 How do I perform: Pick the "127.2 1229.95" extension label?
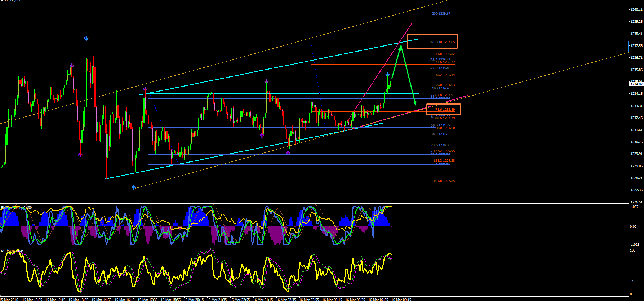444,151
